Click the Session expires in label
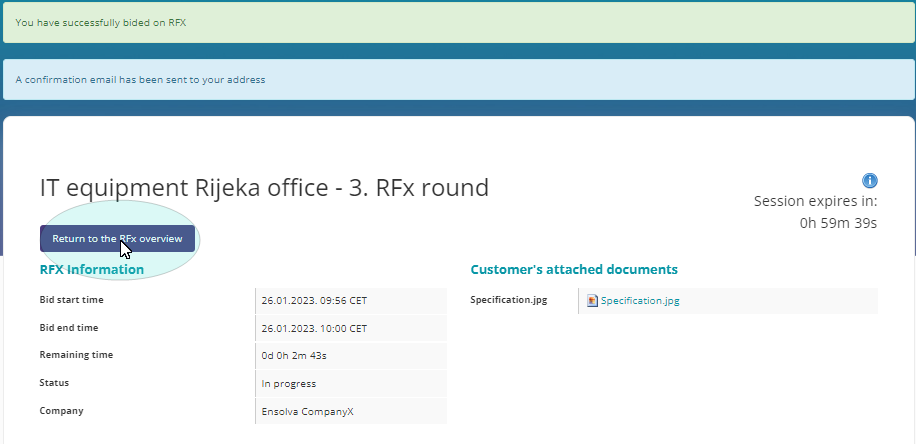916x444 pixels. point(815,201)
